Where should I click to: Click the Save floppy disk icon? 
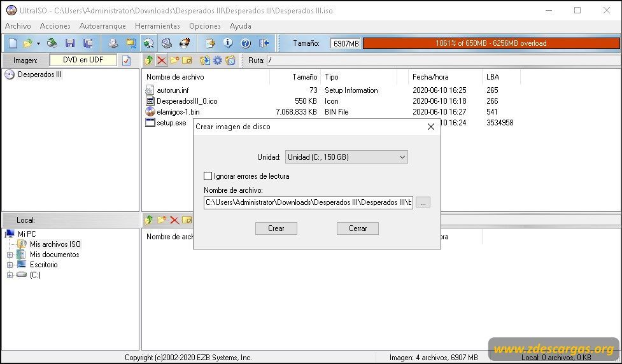point(70,43)
